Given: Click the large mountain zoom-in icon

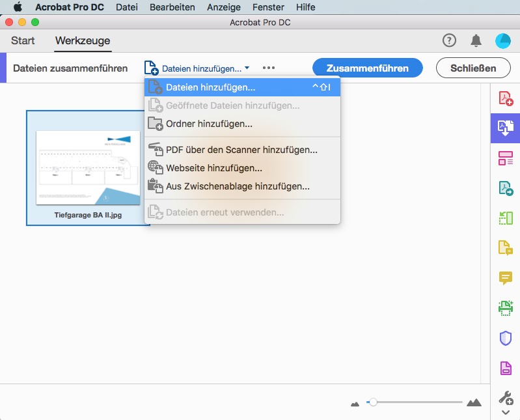Looking at the screenshot, I should click(x=474, y=402).
